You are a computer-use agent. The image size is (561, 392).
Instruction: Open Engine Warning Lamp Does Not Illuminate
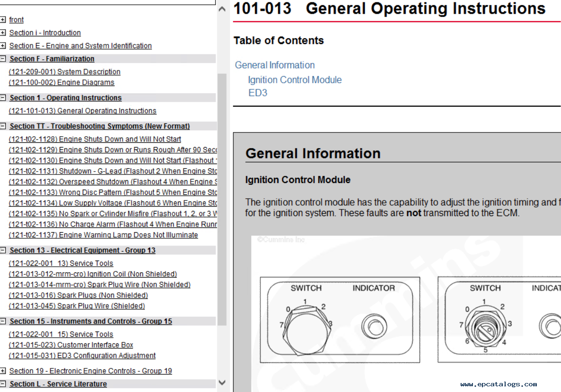click(x=103, y=235)
